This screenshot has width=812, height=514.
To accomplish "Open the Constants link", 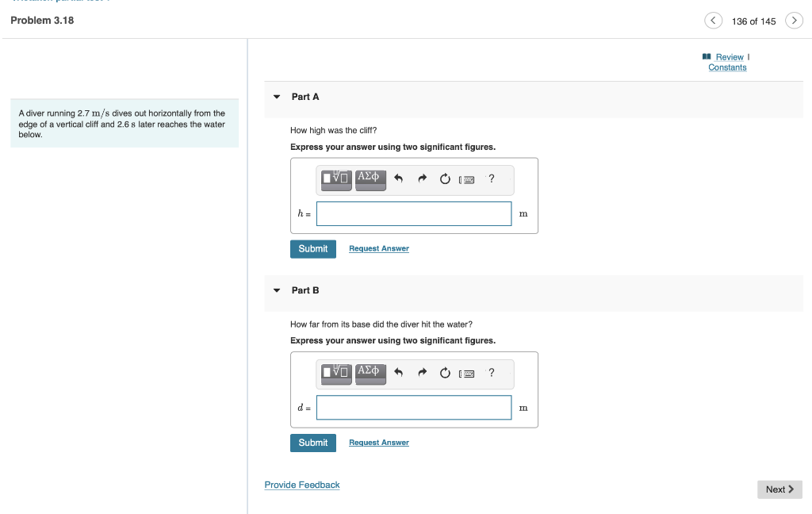I will coord(727,67).
